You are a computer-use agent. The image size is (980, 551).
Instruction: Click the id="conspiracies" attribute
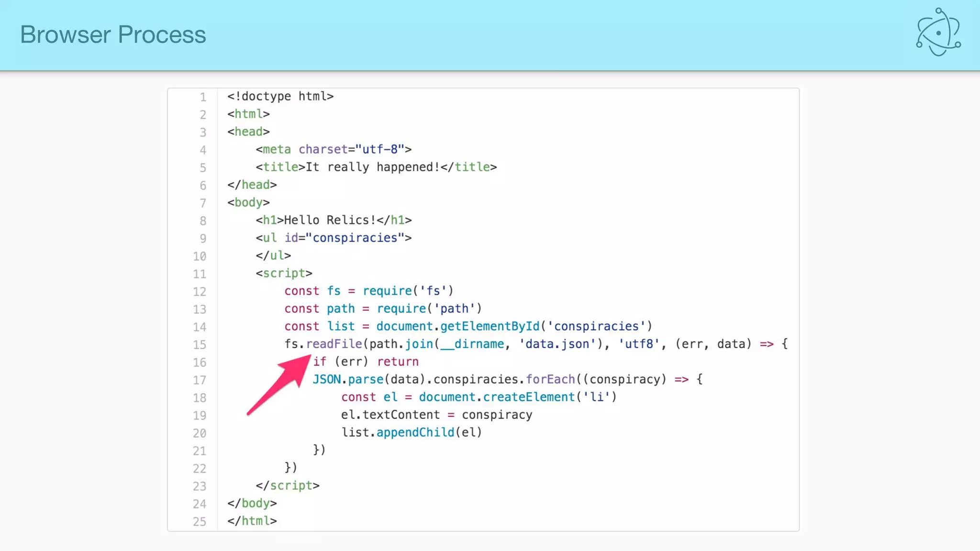(345, 238)
